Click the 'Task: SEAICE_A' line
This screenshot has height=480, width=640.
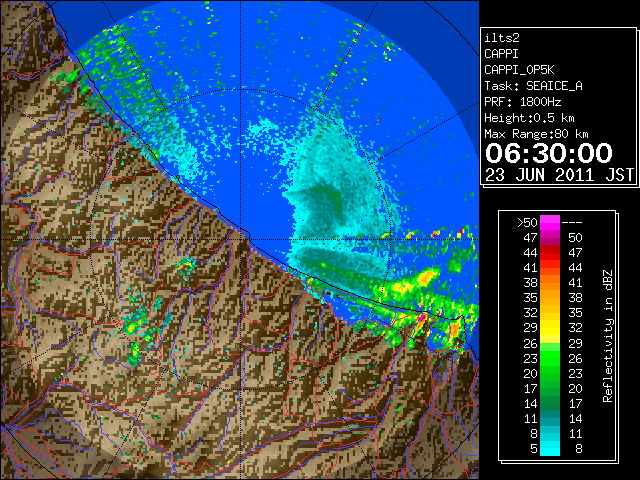click(x=533, y=86)
